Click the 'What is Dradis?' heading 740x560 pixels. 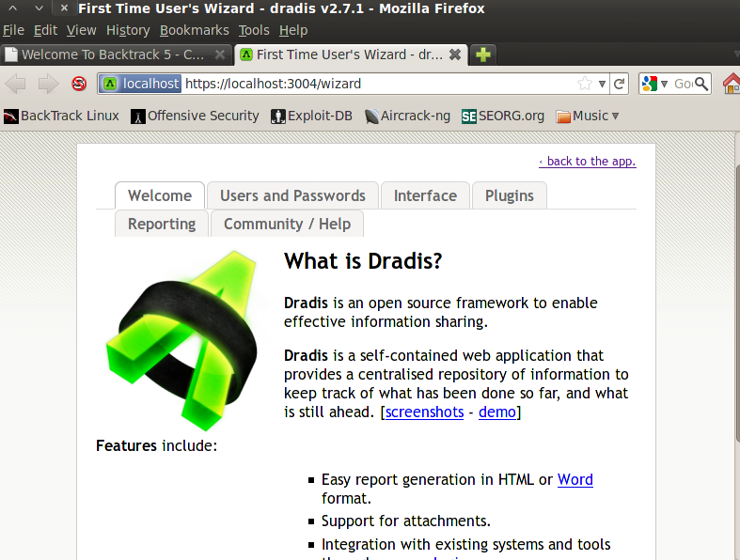click(x=363, y=261)
